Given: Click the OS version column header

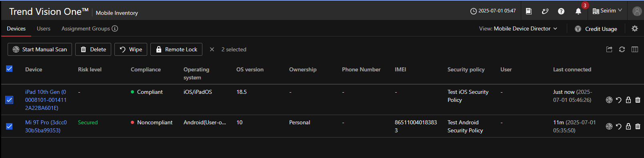Looking at the screenshot, I should pyautogui.click(x=250, y=69).
